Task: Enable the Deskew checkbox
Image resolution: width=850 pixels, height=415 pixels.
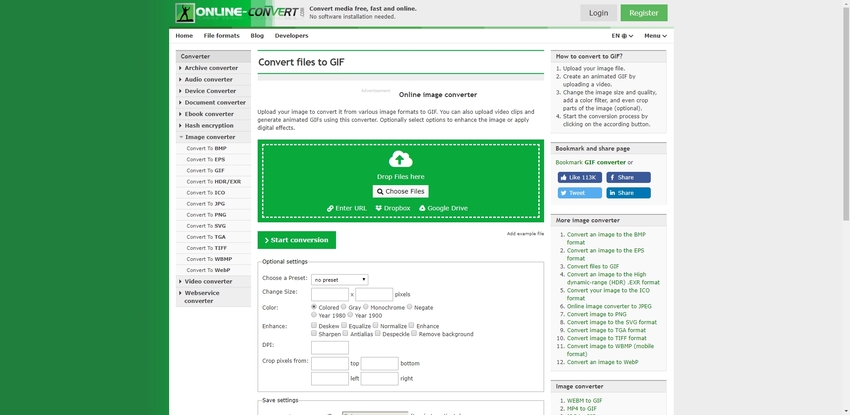Action: click(315, 326)
